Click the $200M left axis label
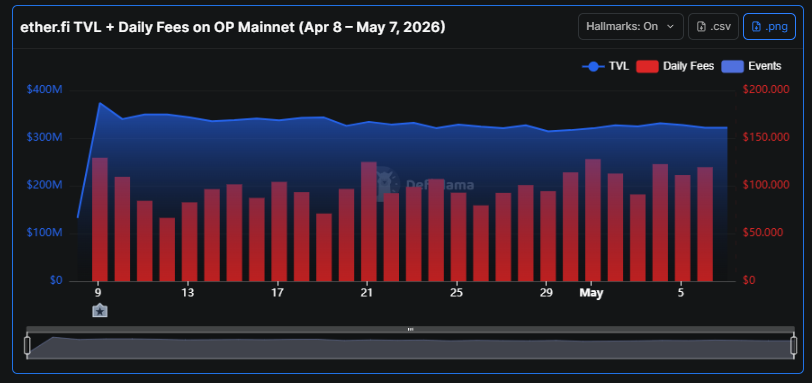 44,185
